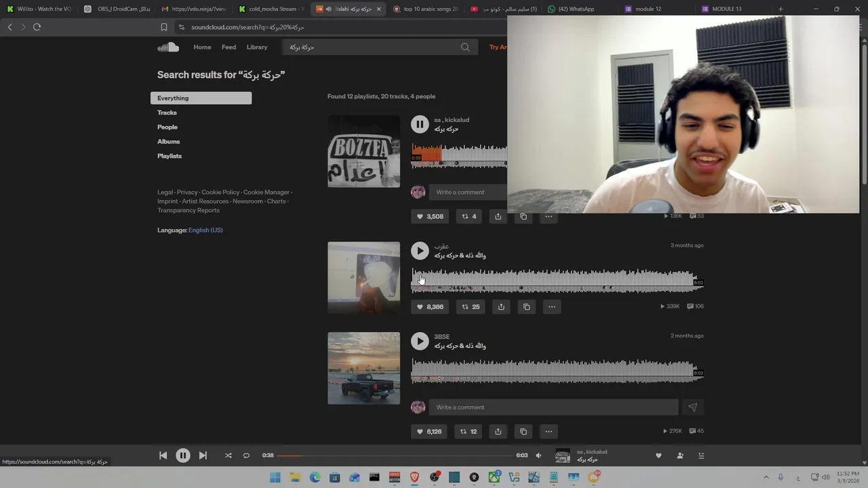Bookmark this page in address bar
This screenshot has width=868, height=488.
point(163,27)
